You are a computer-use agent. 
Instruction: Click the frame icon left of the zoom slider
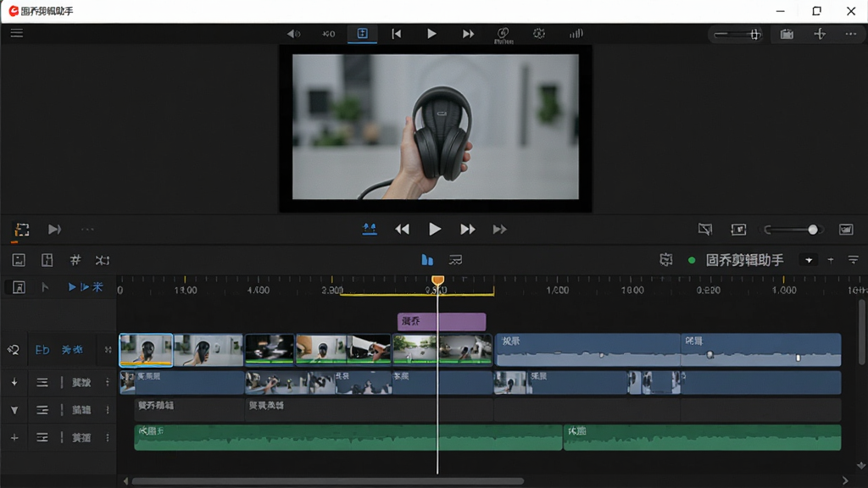click(x=738, y=229)
